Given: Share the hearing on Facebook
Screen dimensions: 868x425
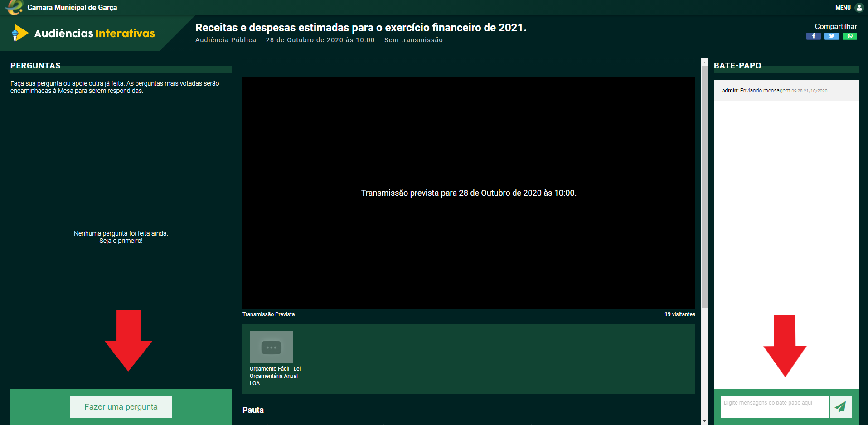Looking at the screenshot, I should click(813, 36).
